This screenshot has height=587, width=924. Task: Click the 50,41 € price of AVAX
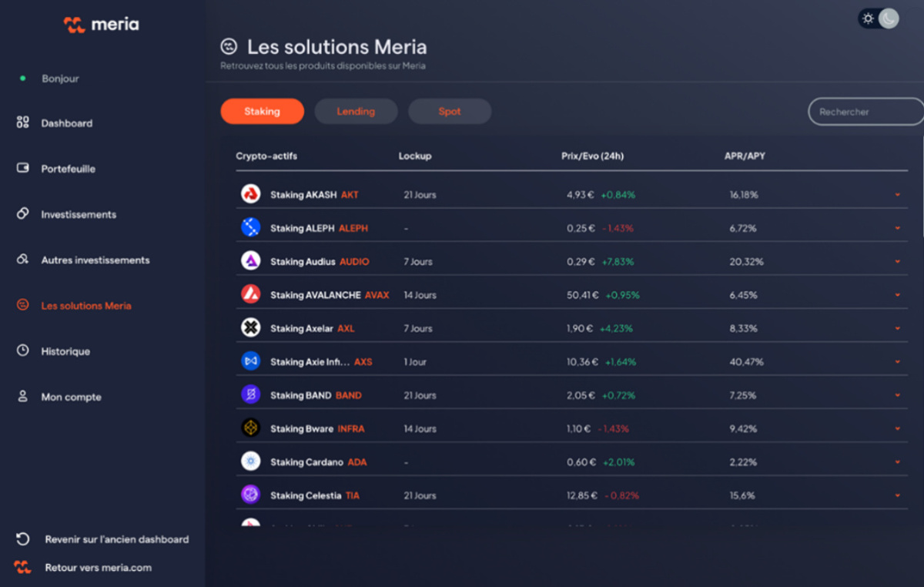pos(584,295)
